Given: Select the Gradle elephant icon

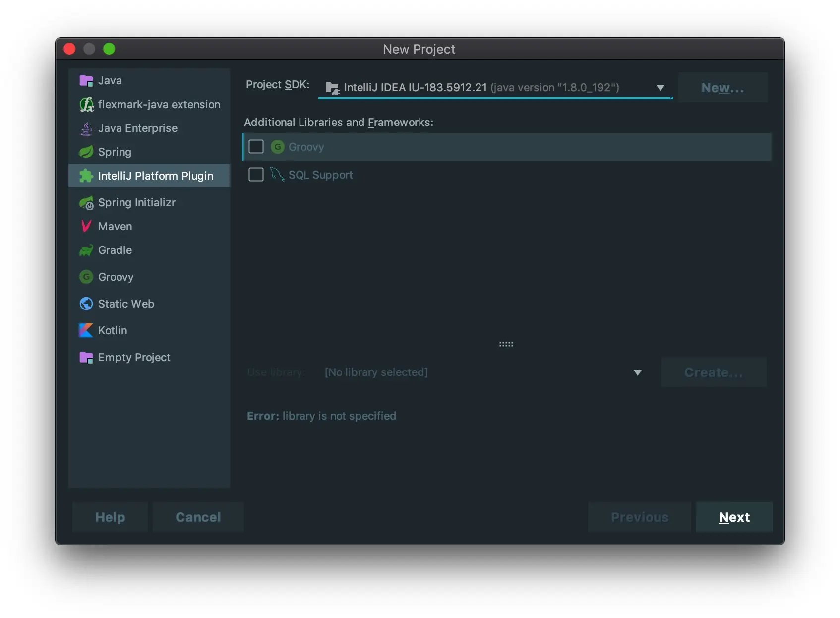Looking at the screenshot, I should [x=86, y=250].
